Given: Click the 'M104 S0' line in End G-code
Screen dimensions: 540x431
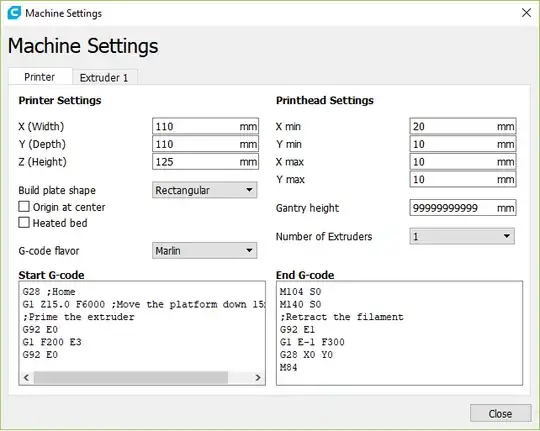Looking at the screenshot, I should pos(300,292).
